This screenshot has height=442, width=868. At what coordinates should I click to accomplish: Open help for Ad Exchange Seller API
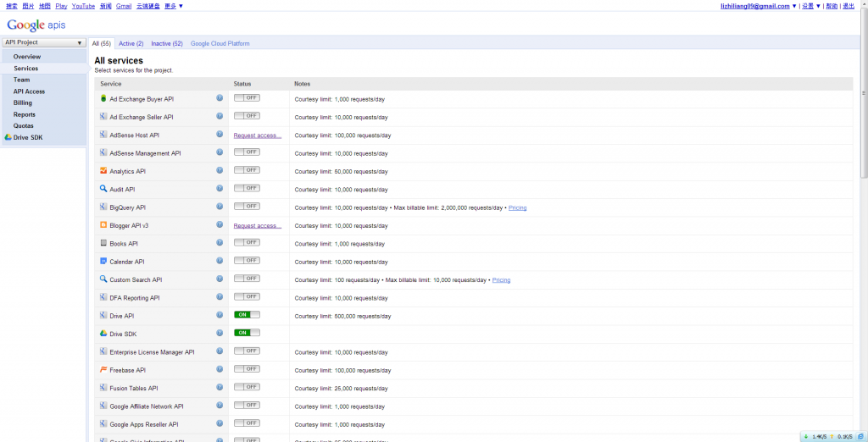220,116
